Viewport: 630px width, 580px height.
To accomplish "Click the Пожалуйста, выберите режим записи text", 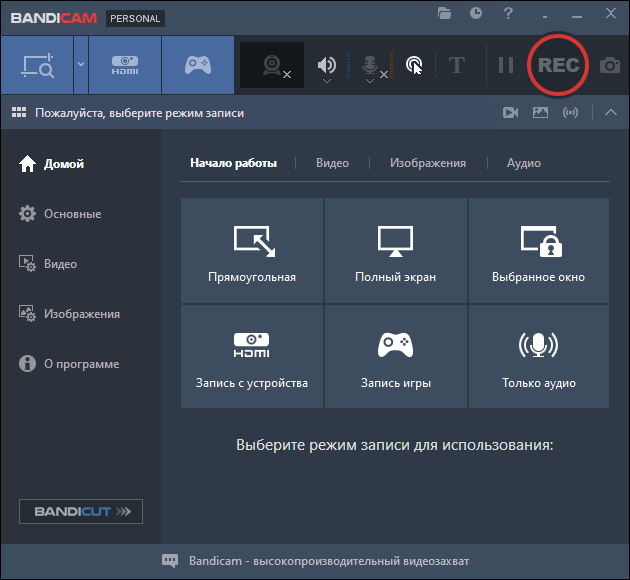I will click(139, 113).
